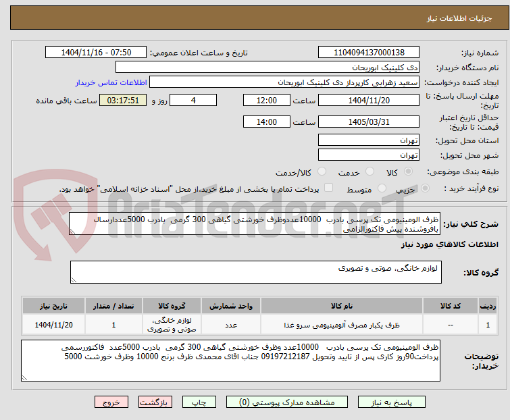Image resolution: width=510 pixels, height=420 pixels.
Task: Click the گروه کالا text area
Action: click(255, 272)
